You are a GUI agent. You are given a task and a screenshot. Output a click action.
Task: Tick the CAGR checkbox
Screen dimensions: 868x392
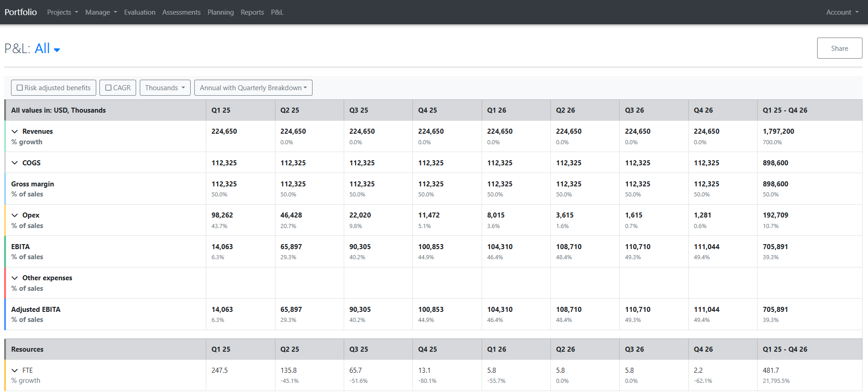pyautogui.click(x=108, y=88)
